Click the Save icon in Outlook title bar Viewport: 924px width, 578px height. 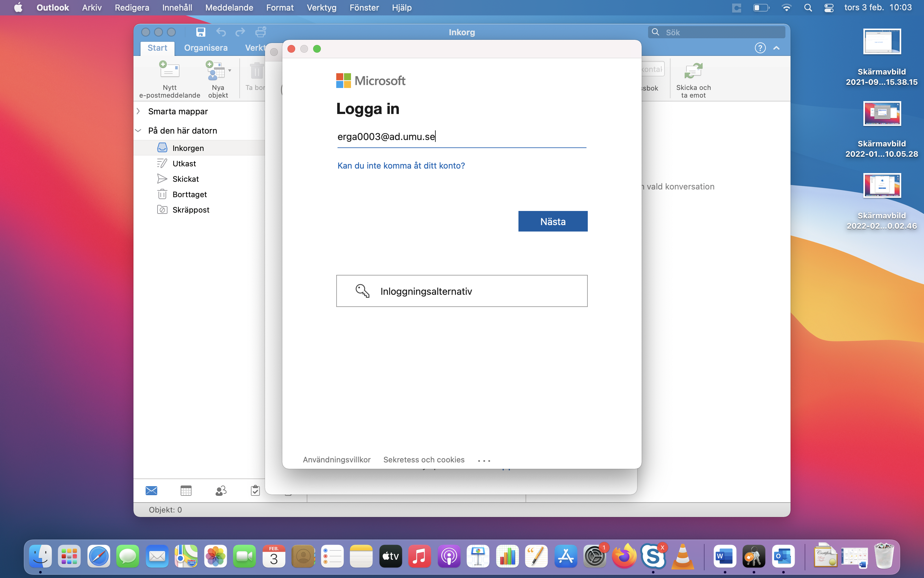(x=201, y=32)
